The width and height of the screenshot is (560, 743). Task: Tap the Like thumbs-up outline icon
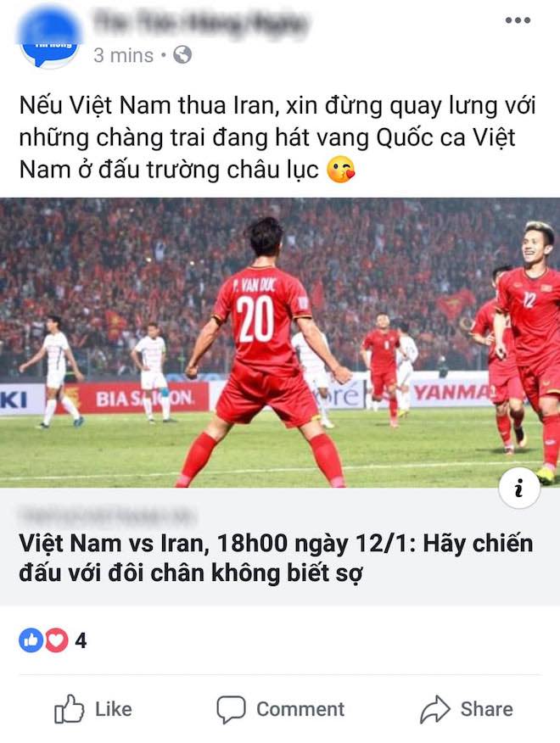click(x=70, y=709)
